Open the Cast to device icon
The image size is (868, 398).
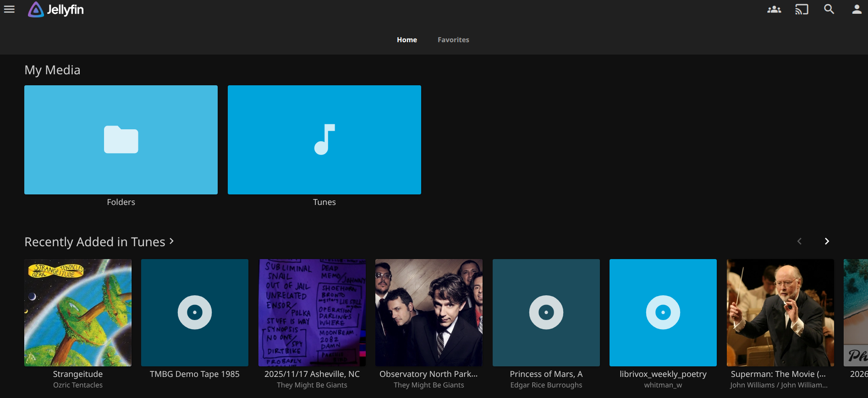click(x=802, y=9)
